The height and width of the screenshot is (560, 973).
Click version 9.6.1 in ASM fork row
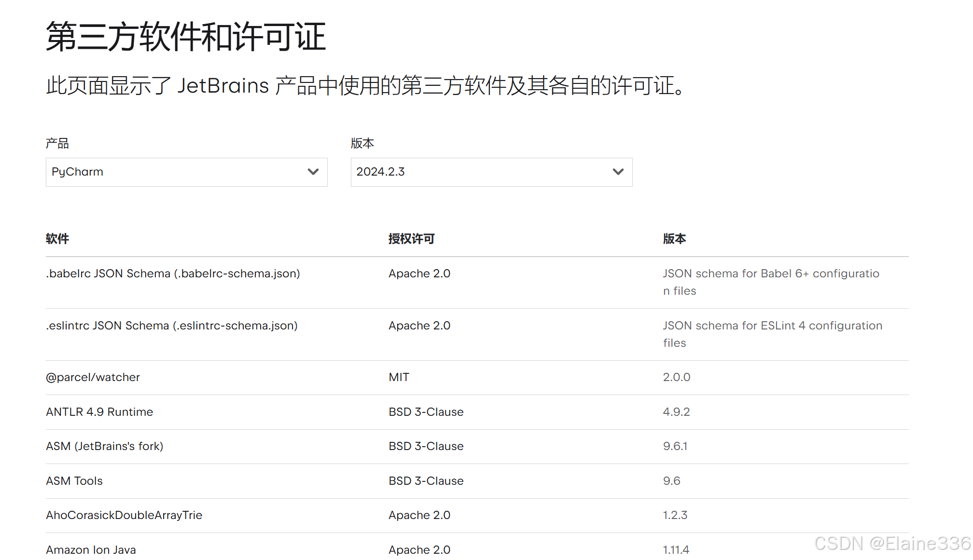[675, 446]
